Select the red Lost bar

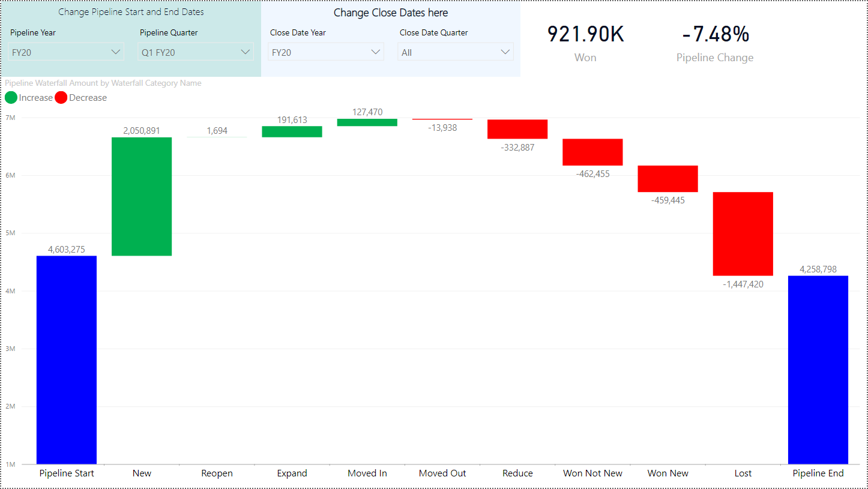(x=743, y=234)
